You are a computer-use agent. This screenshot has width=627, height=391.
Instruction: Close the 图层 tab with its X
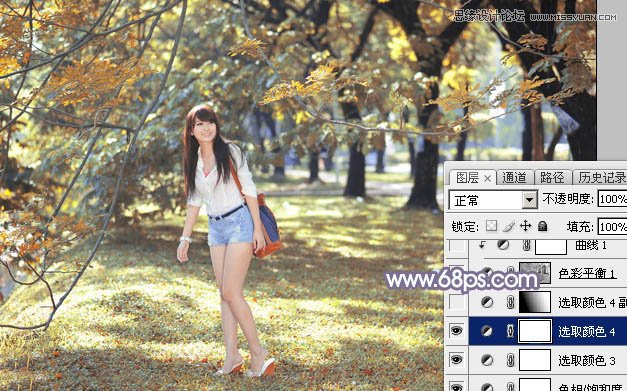click(487, 178)
